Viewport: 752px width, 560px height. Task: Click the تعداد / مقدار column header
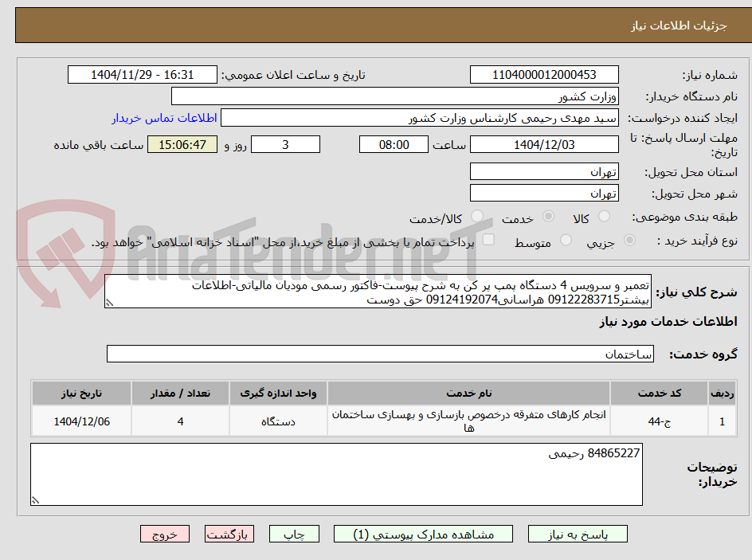tap(180, 394)
